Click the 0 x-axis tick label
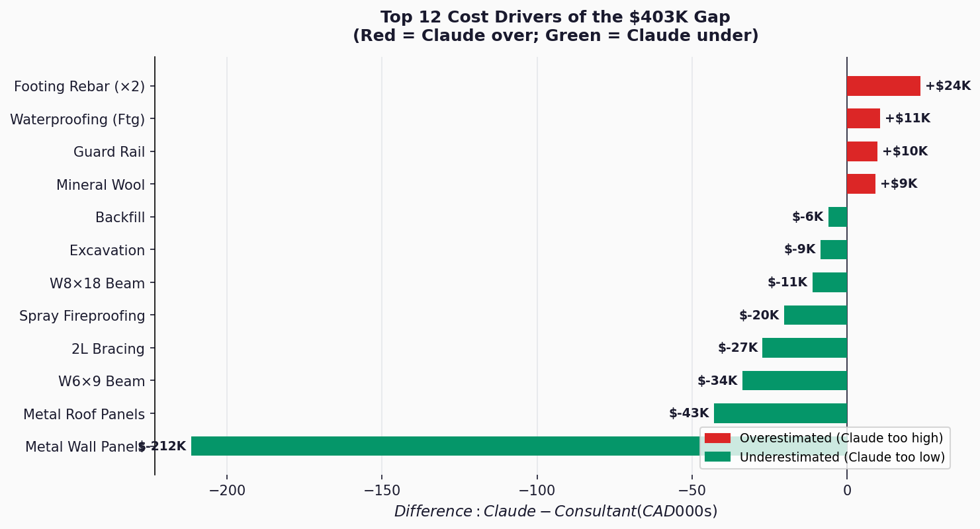980x529 pixels. [x=846, y=491]
